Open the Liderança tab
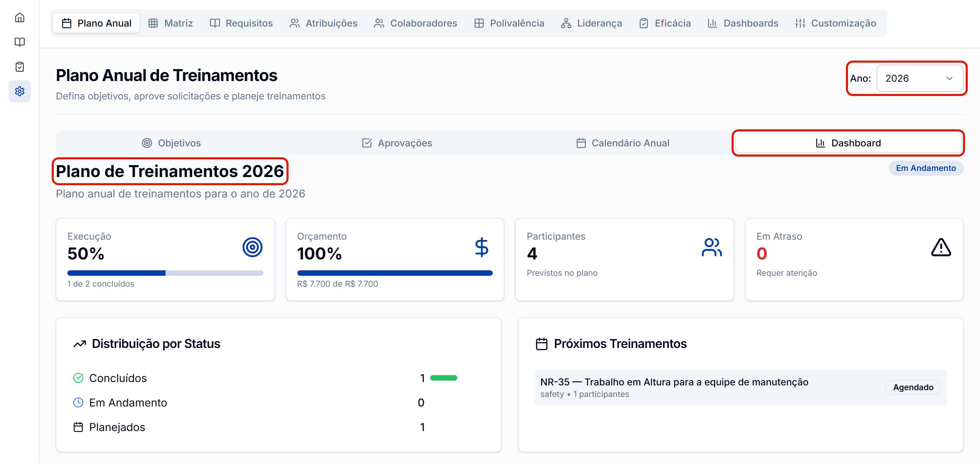Screen dimensions: 980x463 [x=592, y=23]
